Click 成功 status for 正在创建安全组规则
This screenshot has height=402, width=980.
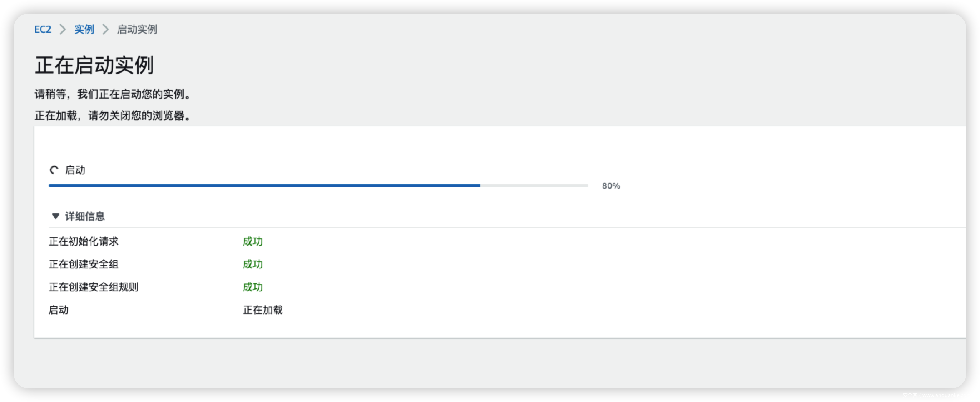point(253,287)
